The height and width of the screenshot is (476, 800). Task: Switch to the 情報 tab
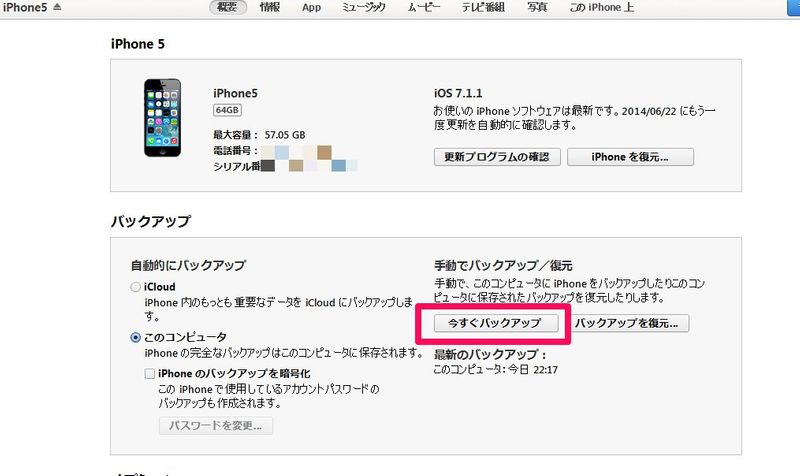pos(269,7)
